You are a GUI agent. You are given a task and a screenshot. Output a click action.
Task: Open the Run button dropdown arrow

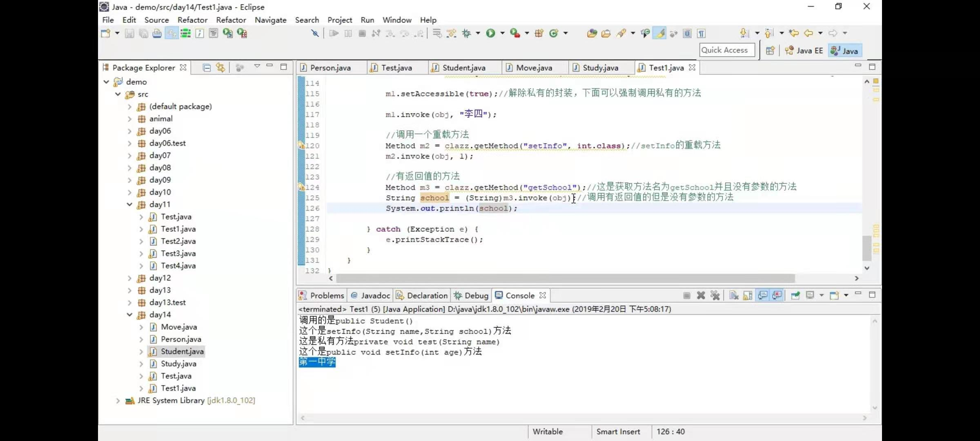point(502,33)
